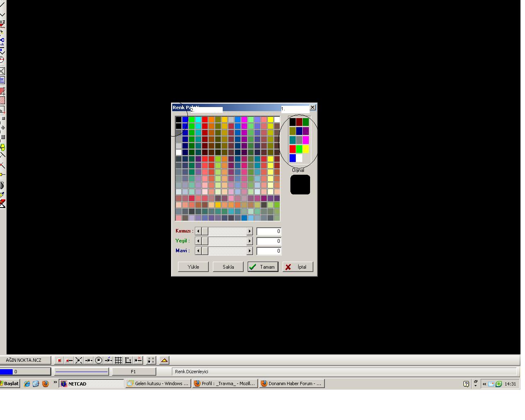
Task: Select the red-square-with-line endpoint snap icon
Action: click(69, 360)
